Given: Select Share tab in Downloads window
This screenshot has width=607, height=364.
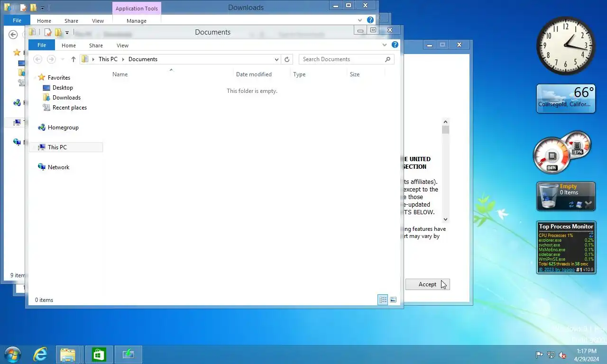Looking at the screenshot, I should pyautogui.click(x=71, y=21).
